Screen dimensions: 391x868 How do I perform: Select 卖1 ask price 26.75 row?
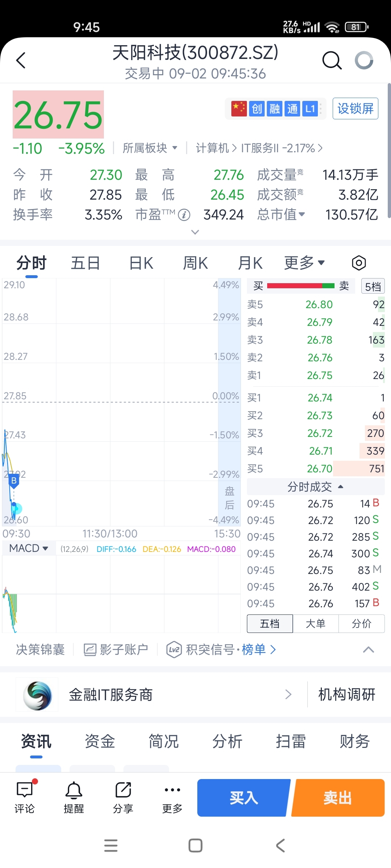pos(316,375)
